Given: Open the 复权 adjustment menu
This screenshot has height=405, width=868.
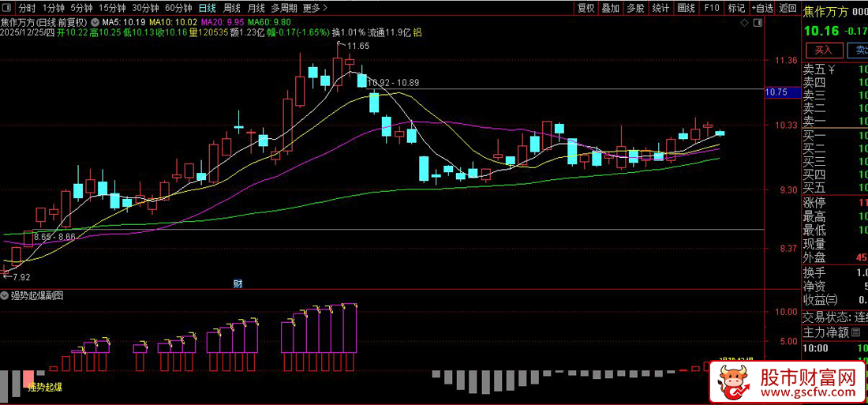Looking at the screenshot, I should 586,8.
